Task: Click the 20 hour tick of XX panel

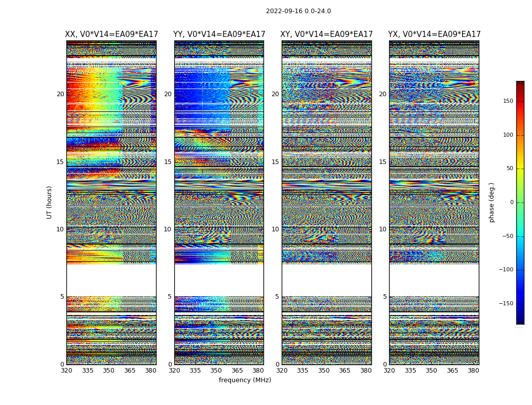Action: pos(60,94)
